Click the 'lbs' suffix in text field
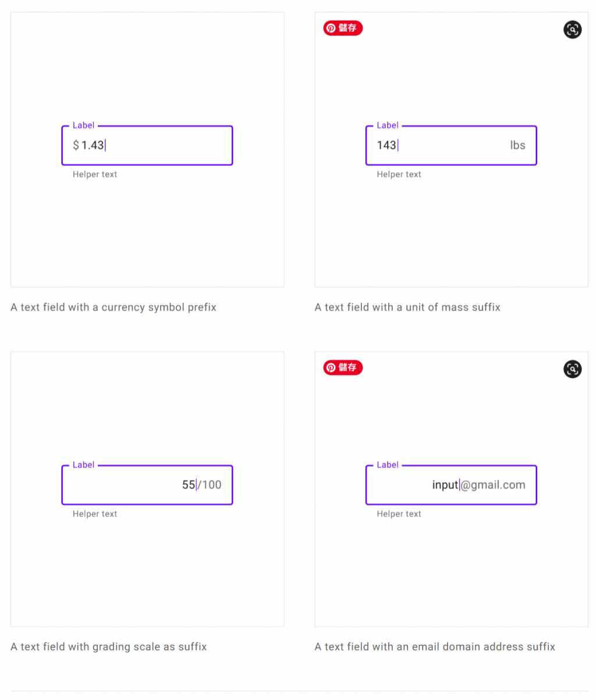Image resolution: width=596 pixels, height=700 pixels. click(x=517, y=145)
